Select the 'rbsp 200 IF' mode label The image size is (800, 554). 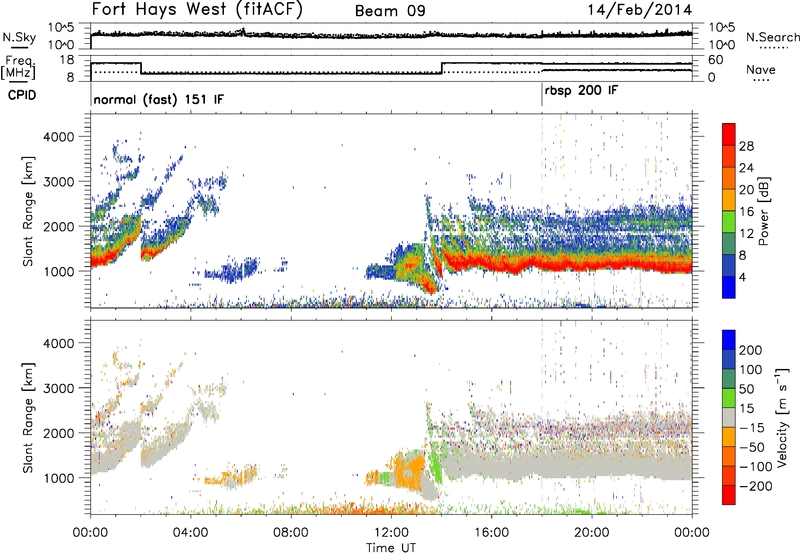(581, 91)
